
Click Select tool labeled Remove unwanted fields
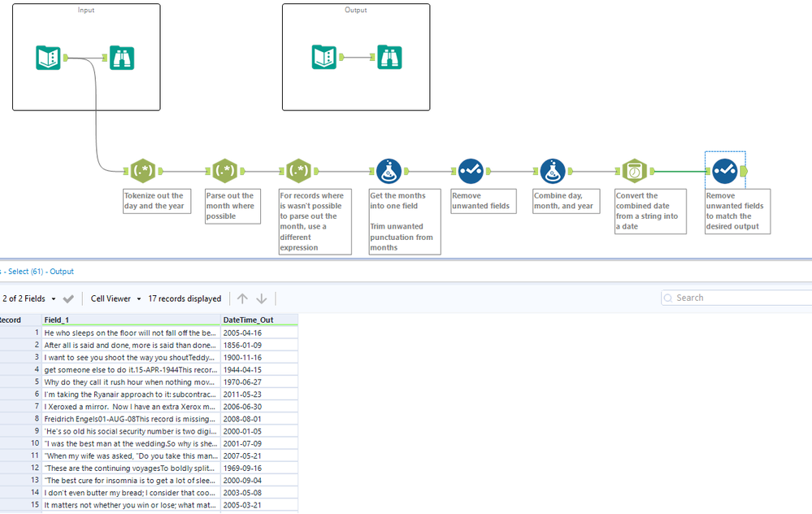(x=471, y=171)
